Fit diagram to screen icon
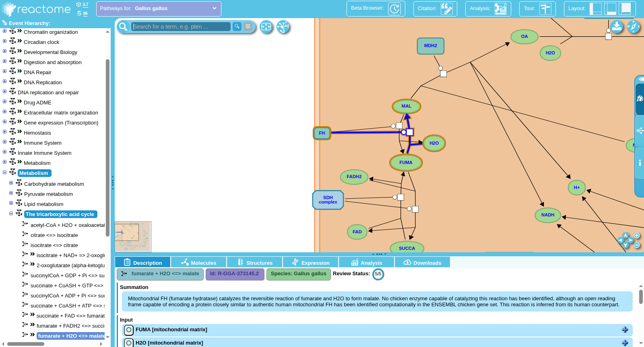Viewport: 644px width, 347px height. click(x=266, y=27)
